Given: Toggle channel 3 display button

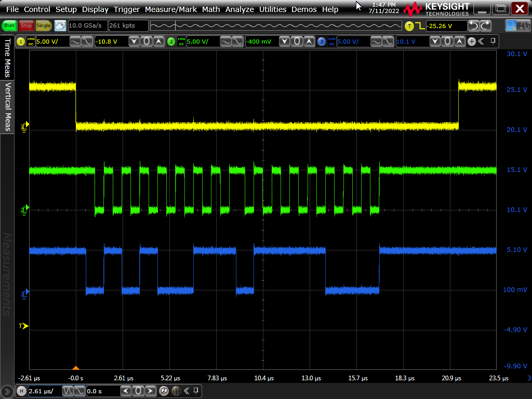Looking at the screenshot, I should coord(322,42).
